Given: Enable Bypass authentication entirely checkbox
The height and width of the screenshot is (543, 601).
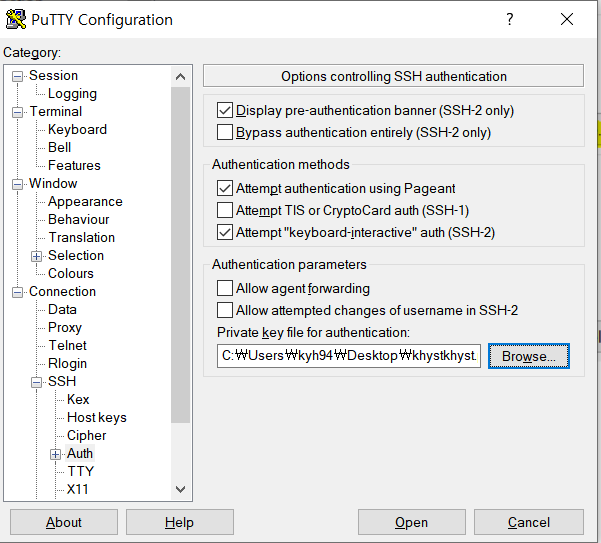Looking at the screenshot, I should 225,132.
